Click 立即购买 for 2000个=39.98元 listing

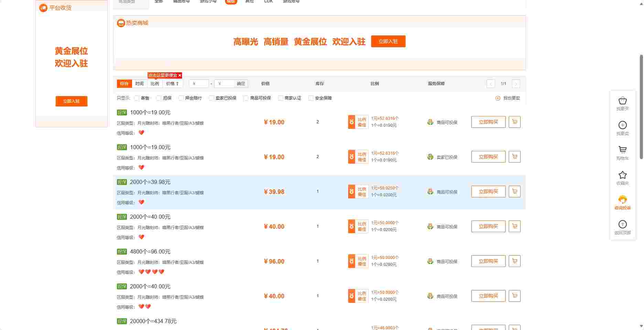pos(488,192)
